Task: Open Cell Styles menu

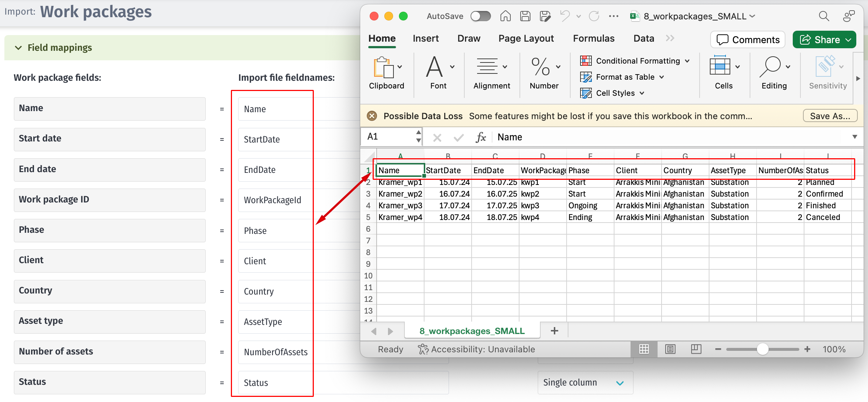Action: (612, 93)
